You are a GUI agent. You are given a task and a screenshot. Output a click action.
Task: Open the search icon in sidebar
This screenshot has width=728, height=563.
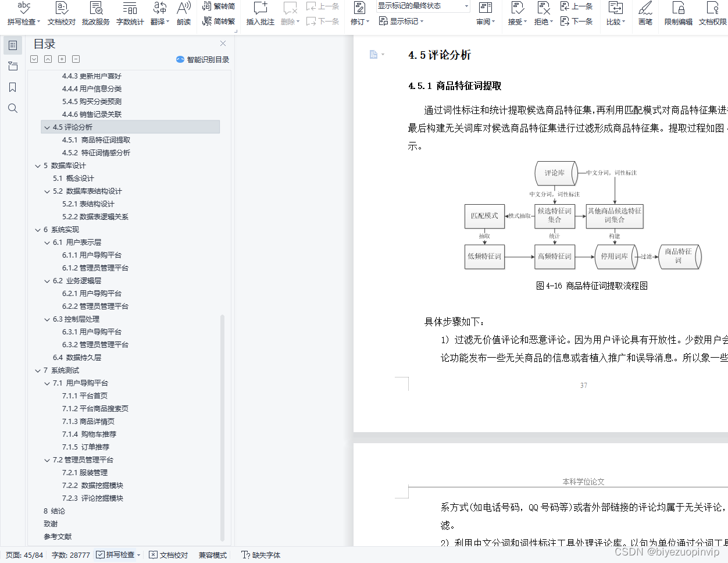[13, 108]
